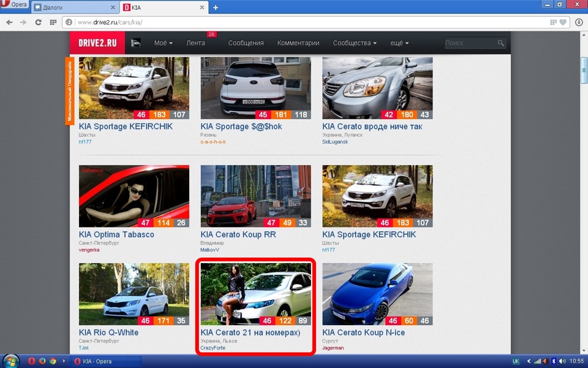Click the UK language indicator in the tray

point(516,361)
